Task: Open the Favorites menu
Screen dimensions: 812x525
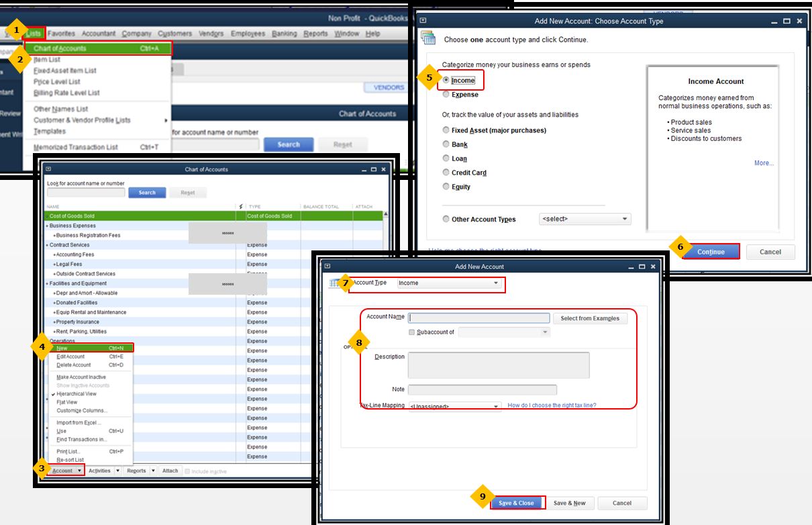Action: click(61, 34)
